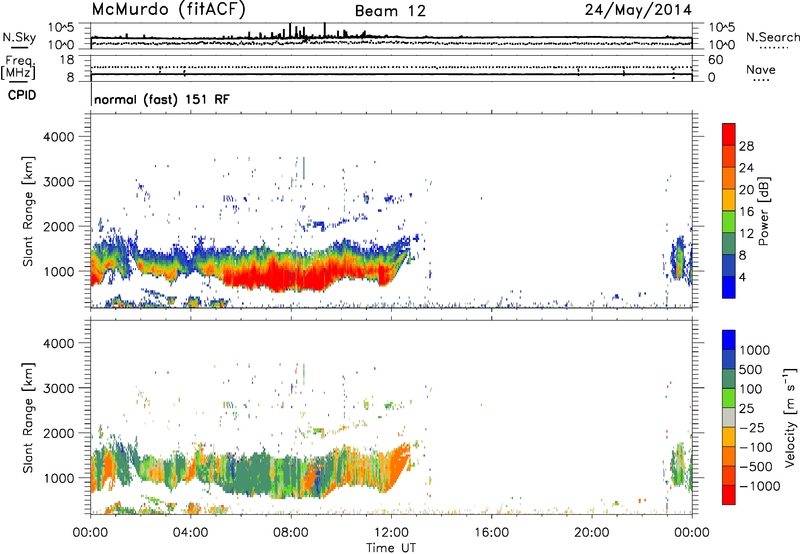800x554 pixels.
Task: Click the 28 tick on the Power colorbar
Action: (x=746, y=146)
